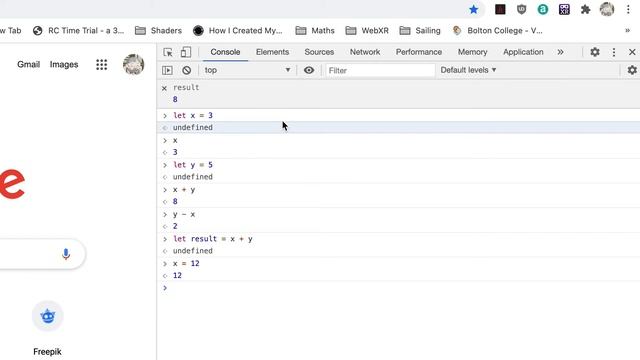Viewport: 640px width, 360px height.
Task: Open 'Bolton College' bookmark
Action: 498,31
